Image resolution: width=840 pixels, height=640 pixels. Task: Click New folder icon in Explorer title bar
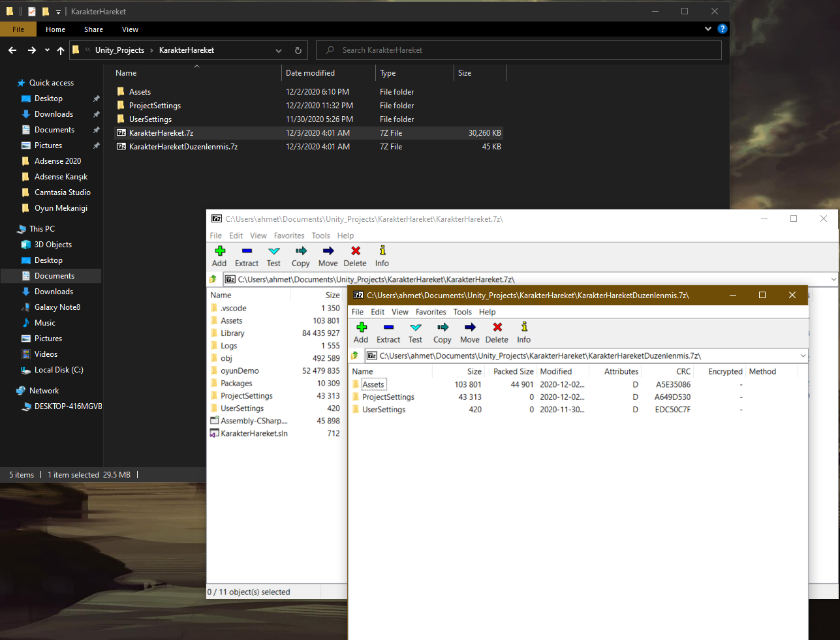[46, 11]
